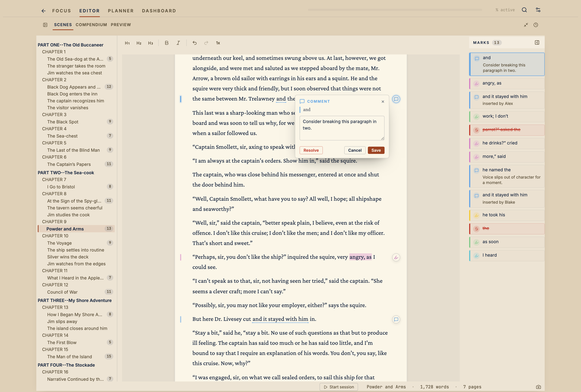Viewport: 581px width, 392px height.
Task: Click the progress bar at top
Action: pos(395,10)
